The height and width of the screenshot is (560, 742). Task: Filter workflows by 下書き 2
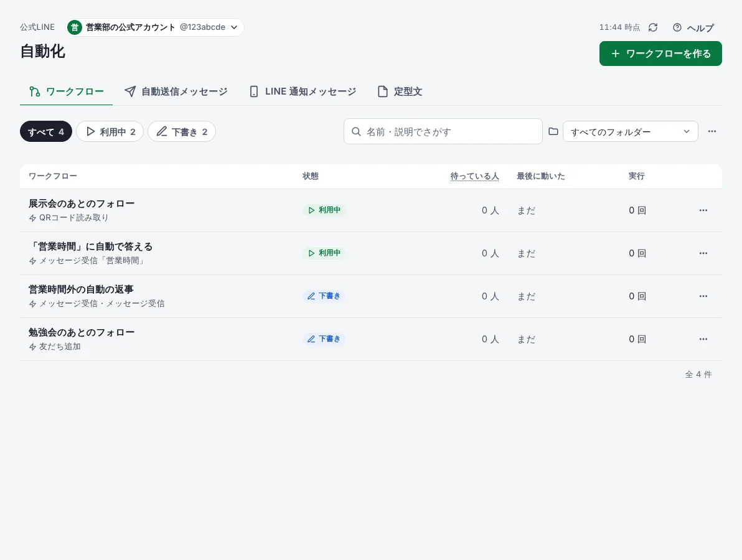coord(182,131)
